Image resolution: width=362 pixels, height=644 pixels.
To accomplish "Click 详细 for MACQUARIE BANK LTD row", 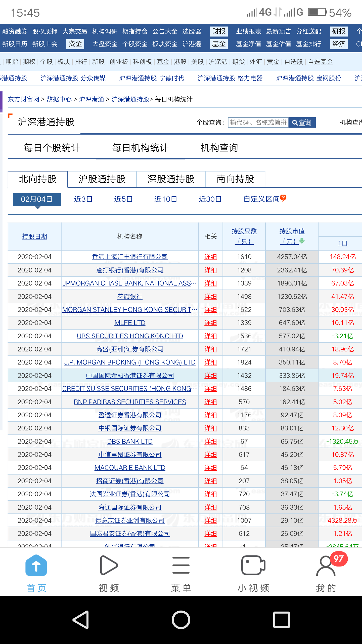I will [x=211, y=468].
